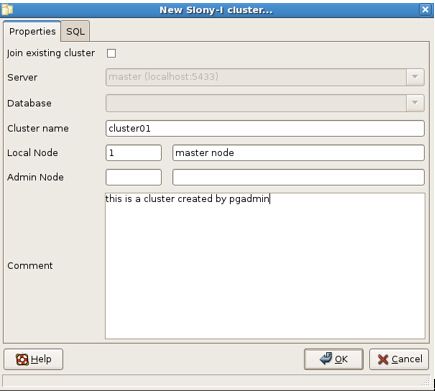Open Help with the Help button
This screenshot has height=391, width=435.
coord(33,359)
